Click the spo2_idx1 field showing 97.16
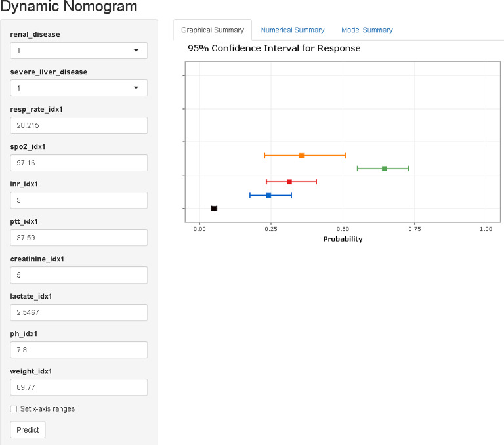Viewport: 504px width, 445px height. (79, 163)
